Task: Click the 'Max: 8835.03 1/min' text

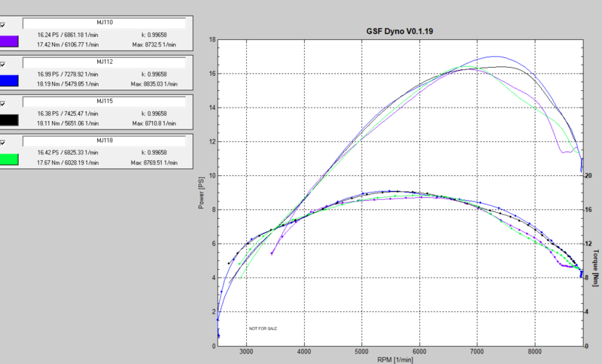Action: (x=154, y=83)
